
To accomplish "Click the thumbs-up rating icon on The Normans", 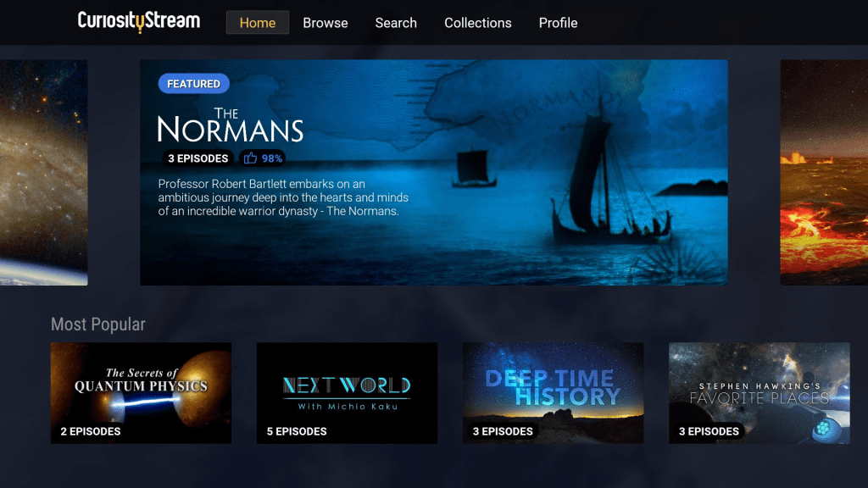I will (249, 158).
